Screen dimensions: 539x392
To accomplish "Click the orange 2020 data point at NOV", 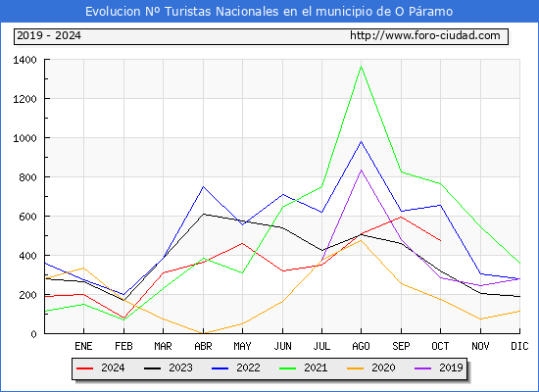I will tap(480, 319).
